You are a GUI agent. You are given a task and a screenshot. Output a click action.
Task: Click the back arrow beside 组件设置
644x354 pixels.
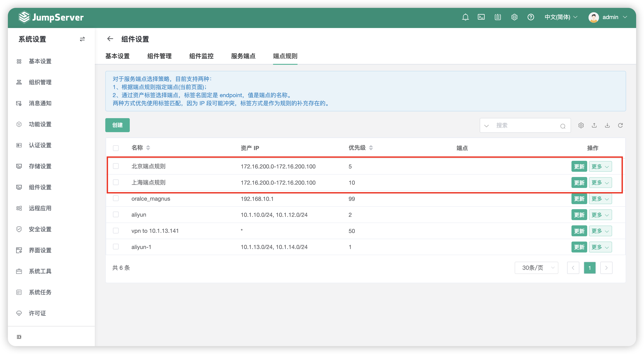click(x=110, y=39)
